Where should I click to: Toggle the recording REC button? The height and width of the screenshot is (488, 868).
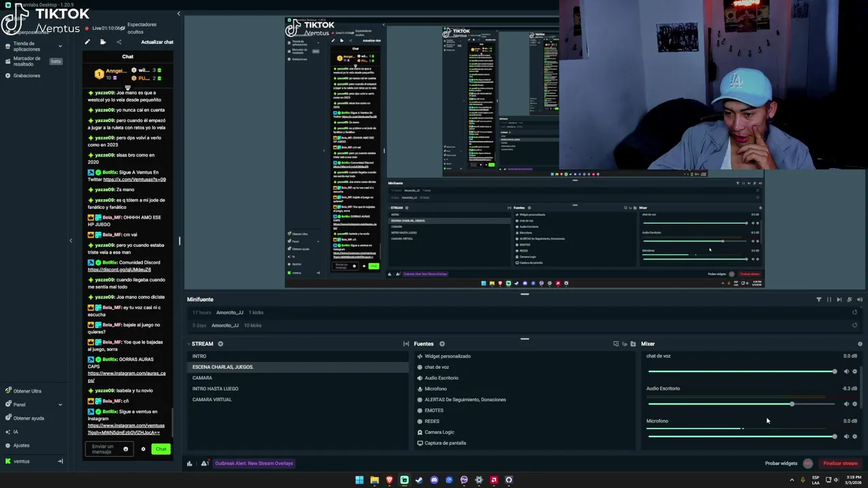pyautogui.click(x=808, y=464)
